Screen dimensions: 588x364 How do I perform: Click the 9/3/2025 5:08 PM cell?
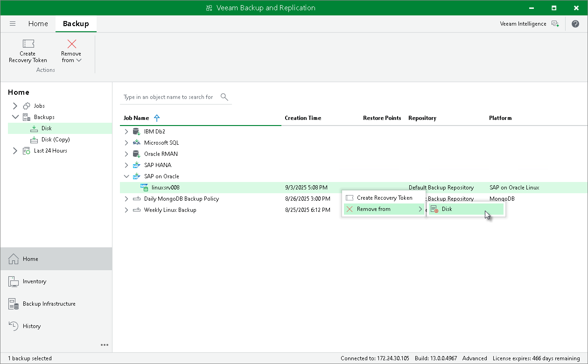(x=306, y=188)
